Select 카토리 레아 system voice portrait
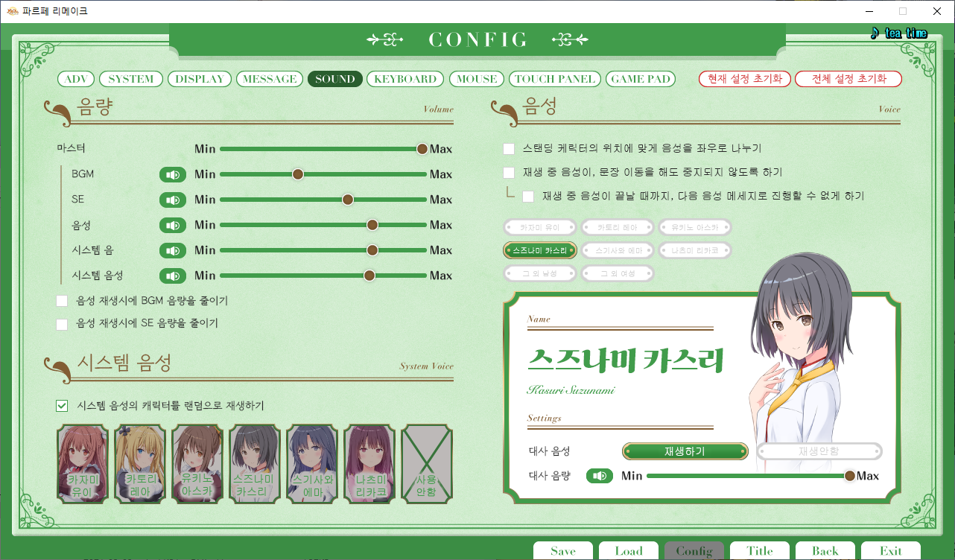The height and width of the screenshot is (560, 955). tap(140, 465)
